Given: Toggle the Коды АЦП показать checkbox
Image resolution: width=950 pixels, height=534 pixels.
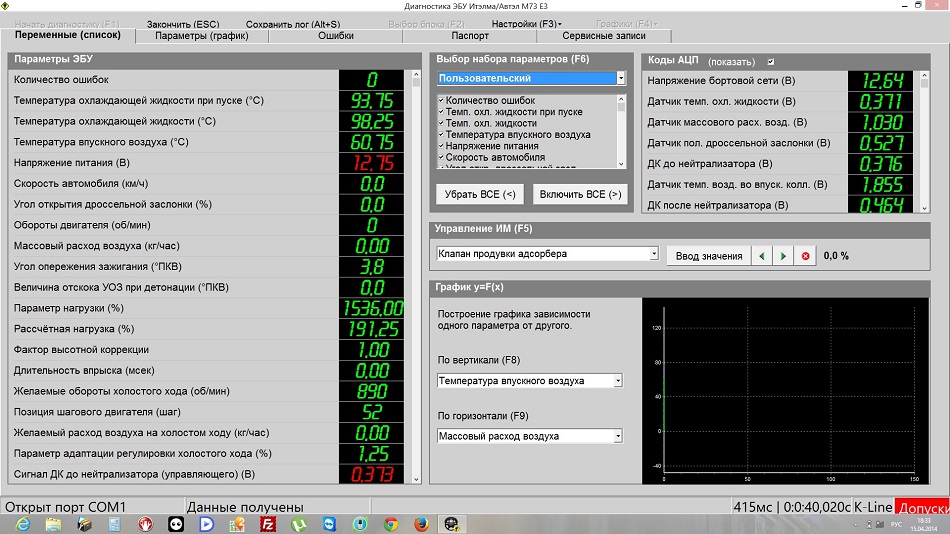Looking at the screenshot, I should pos(770,61).
